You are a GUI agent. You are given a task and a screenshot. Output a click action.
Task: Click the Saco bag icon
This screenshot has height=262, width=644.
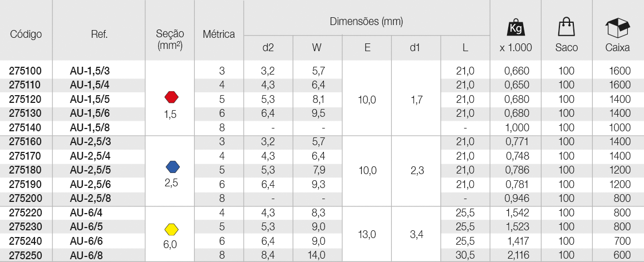[x=567, y=27]
